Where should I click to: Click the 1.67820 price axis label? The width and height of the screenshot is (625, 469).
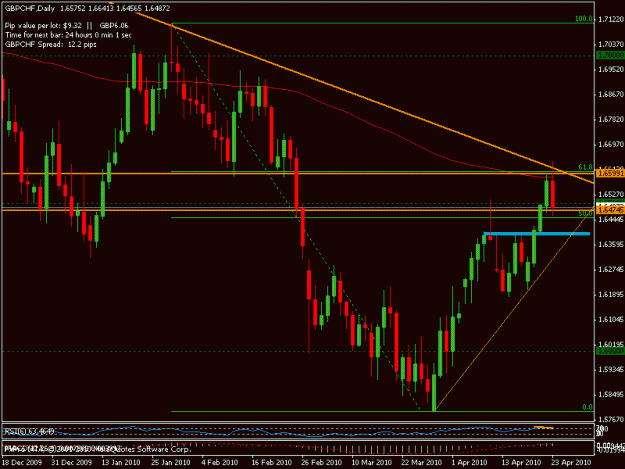[x=611, y=120]
